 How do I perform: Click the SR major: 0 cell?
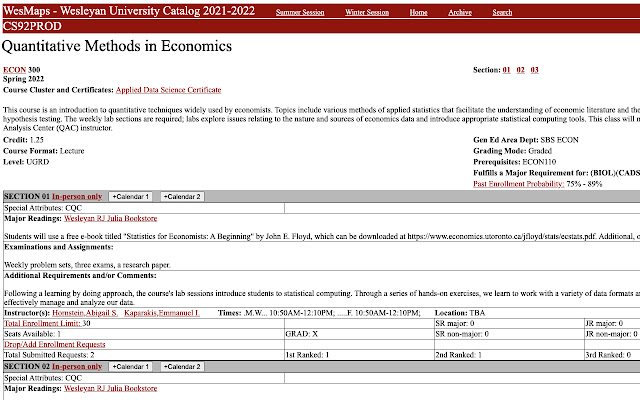coord(509,323)
